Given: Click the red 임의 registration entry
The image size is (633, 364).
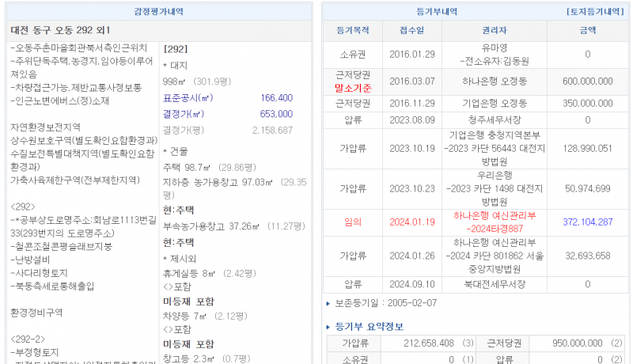Looking at the screenshot, I should point(353,222).
